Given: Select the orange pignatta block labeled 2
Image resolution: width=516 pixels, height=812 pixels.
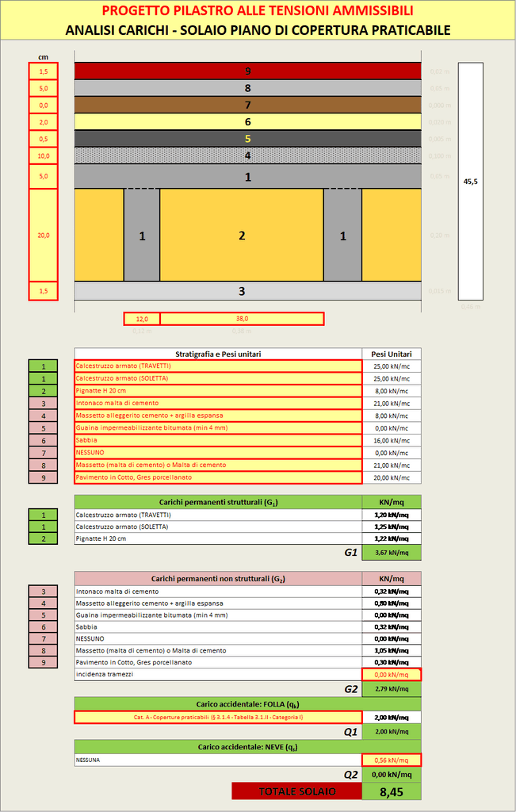Looking at the screenshot, I should [242, 236].
